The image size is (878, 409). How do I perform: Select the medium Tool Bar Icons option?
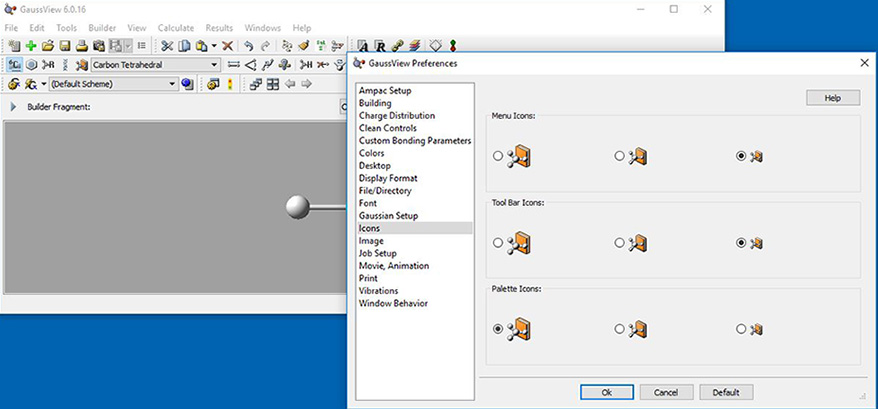coord(619,243)
